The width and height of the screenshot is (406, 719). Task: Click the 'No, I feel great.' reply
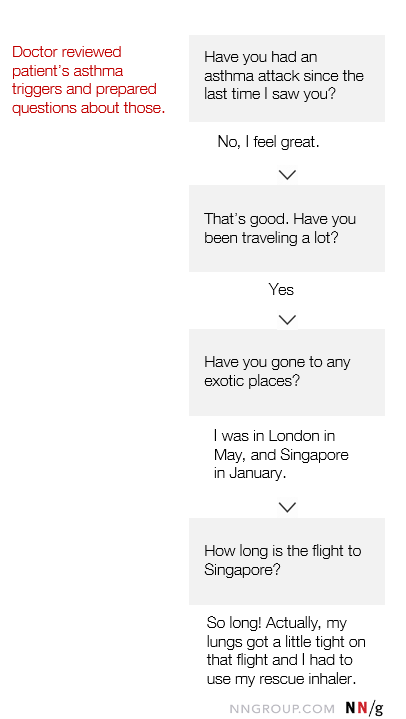point(268,142)
